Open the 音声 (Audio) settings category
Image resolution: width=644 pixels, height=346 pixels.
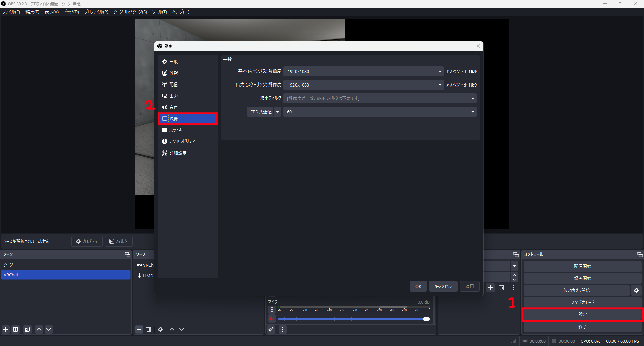pos(174,107)
